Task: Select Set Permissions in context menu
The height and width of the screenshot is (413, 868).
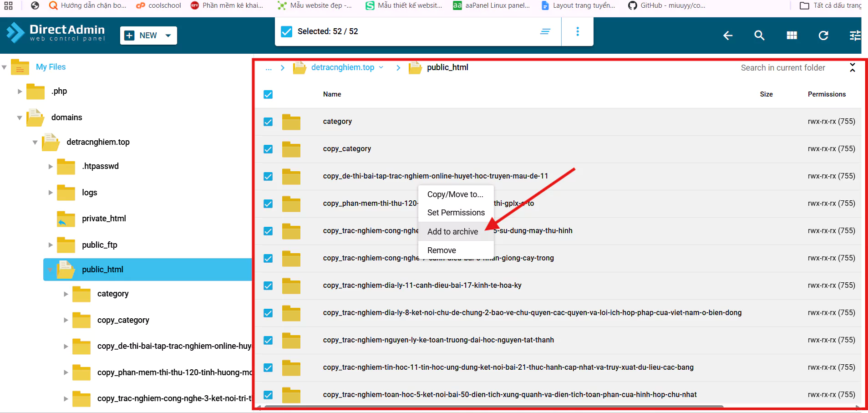Action: 456,213
